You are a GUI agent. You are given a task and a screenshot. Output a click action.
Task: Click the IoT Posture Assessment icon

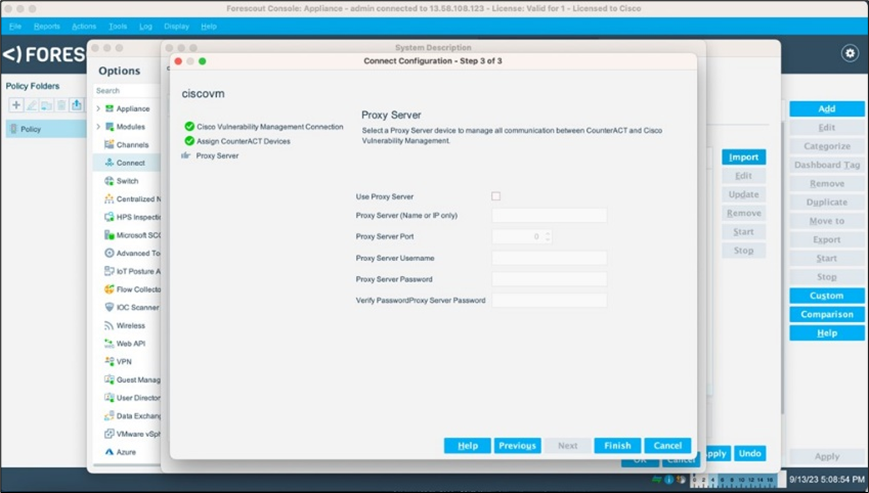pos(109,271)
